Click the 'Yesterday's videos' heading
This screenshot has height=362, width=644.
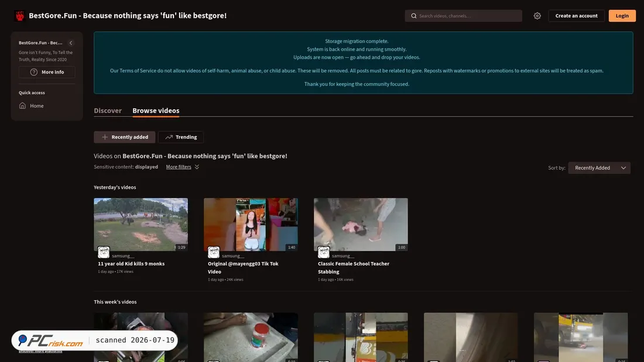coord(115,187)
